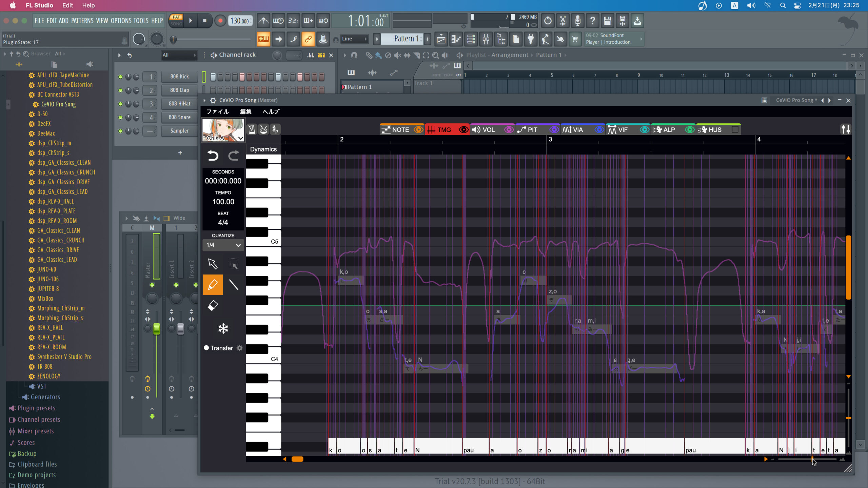Open the TOOLS menu in FL Studio
The width and height of the screenshot is (868, 488).
click(141, 21)
